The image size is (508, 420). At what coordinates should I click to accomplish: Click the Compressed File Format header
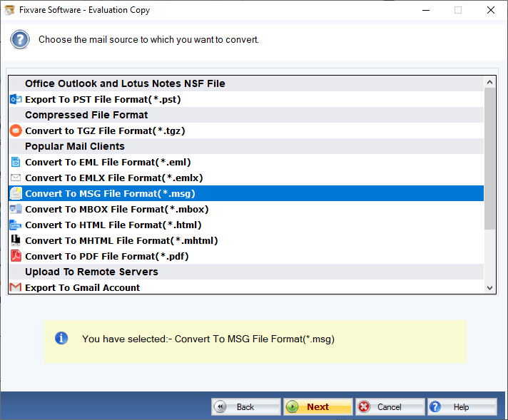click(x=246, y=115)
